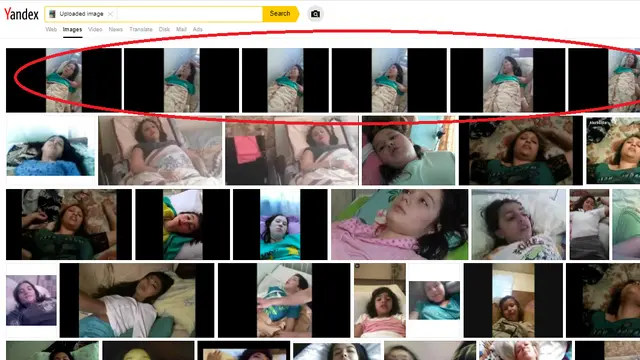
Task: Select the Images tab
Action: tap(72, 29)
